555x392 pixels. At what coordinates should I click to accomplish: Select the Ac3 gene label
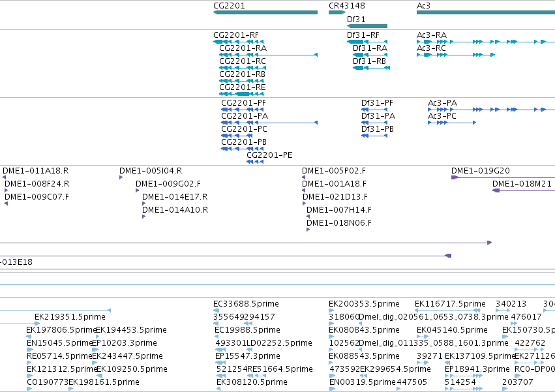(423, 6)
